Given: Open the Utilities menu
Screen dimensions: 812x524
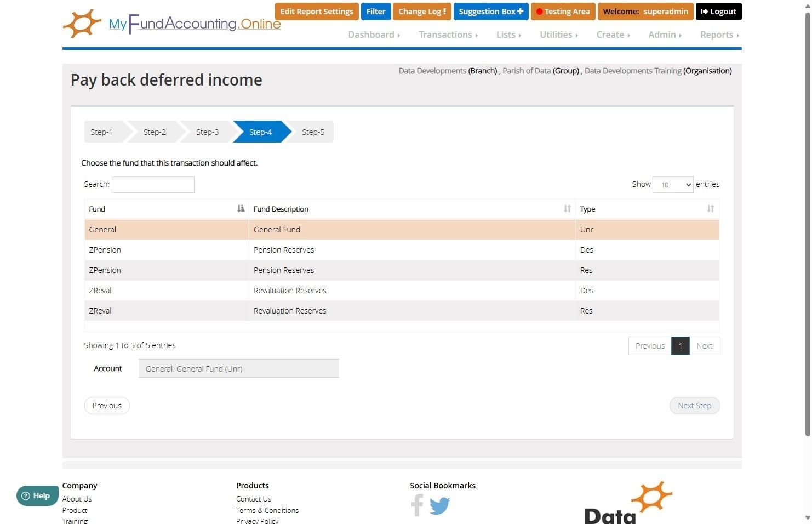Looking at the screenshot, I should click(x=559, y=35).
